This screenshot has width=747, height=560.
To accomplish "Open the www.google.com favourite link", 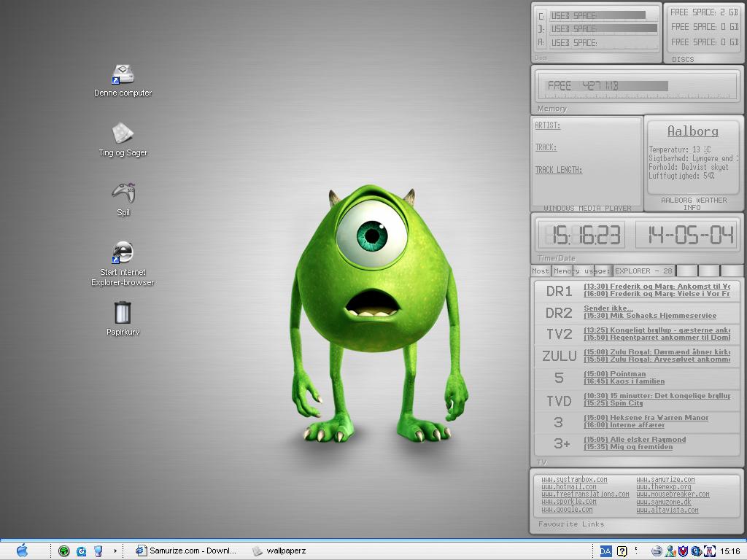I will pos(567,510).
